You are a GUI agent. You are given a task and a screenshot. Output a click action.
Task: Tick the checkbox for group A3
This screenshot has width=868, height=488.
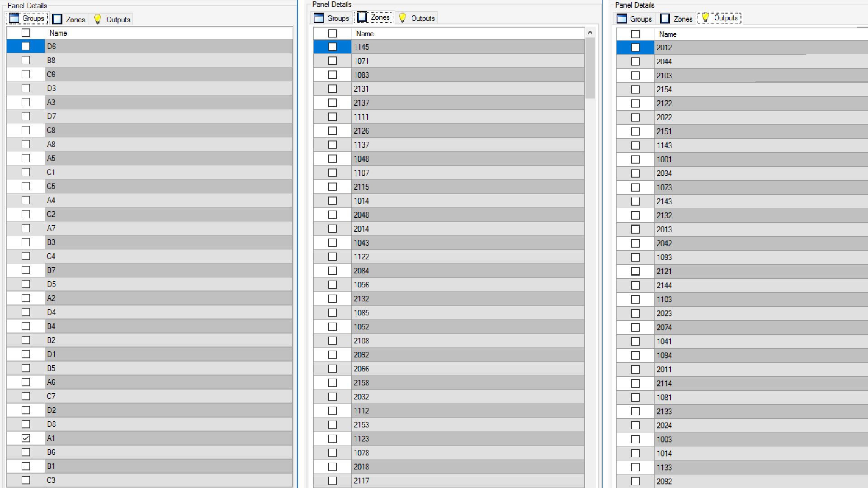pyautogui.click(x=26, y=102)
